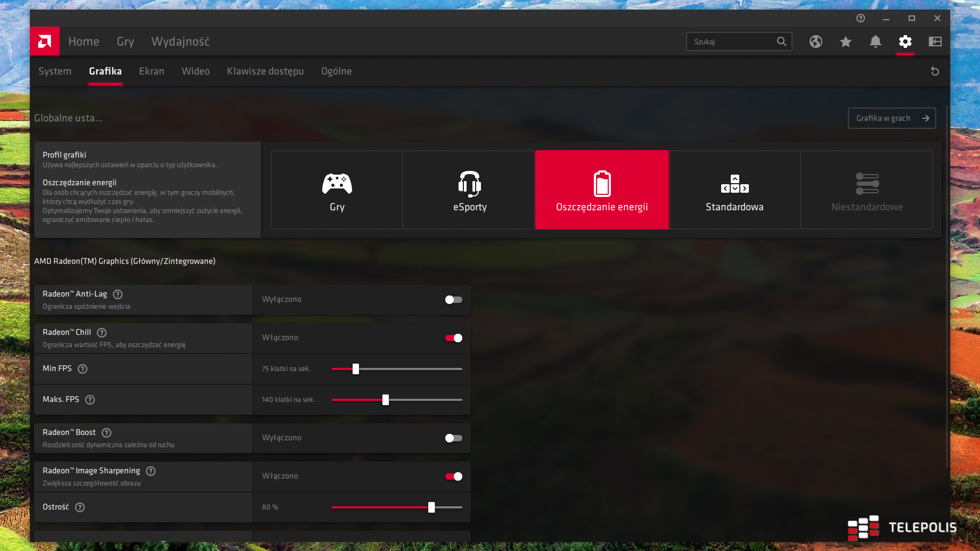Click the reset settings arrow icon
Image resolution: width=980 pixels, height=551 pixels.
point(935,71)
